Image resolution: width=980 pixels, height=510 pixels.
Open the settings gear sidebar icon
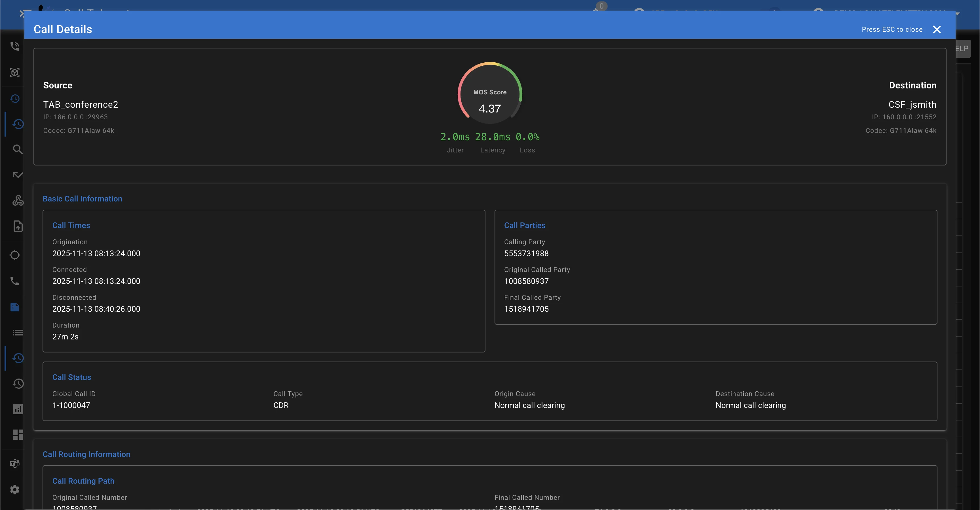point(15,490)
